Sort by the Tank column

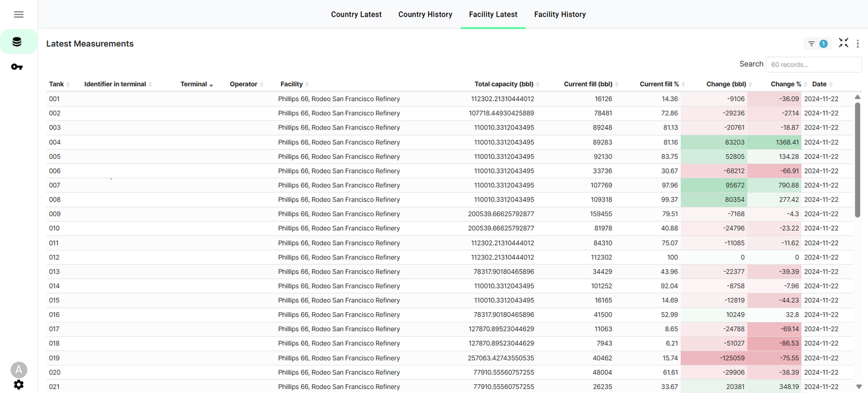[x=59, y=84]
